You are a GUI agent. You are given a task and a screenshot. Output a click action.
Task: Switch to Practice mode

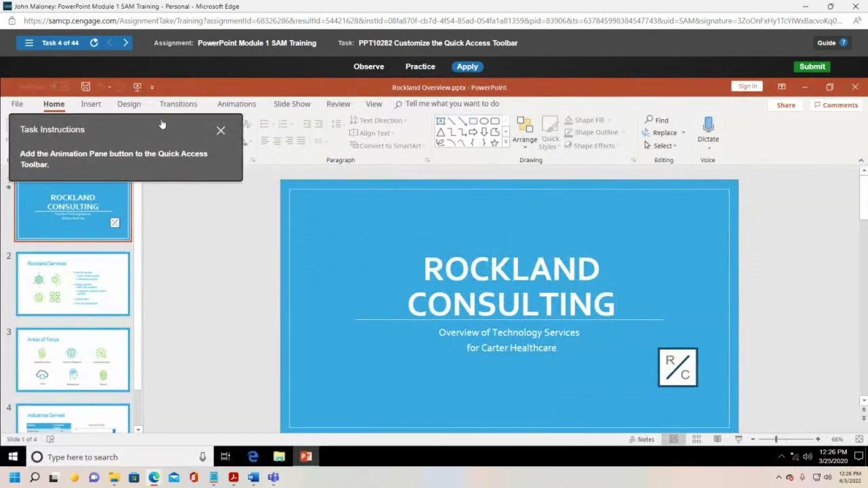420,66
